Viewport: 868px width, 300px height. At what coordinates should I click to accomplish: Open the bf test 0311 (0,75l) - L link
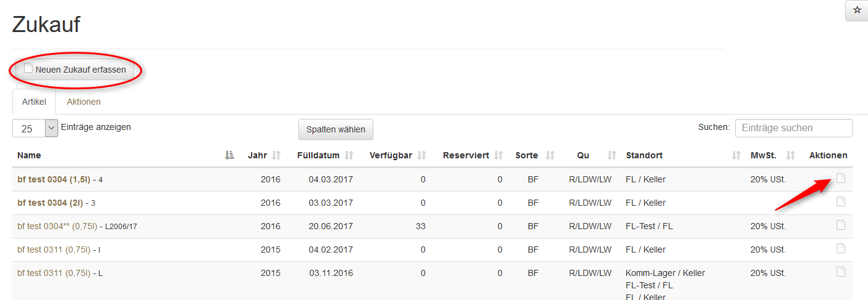[x=54, y=273]
